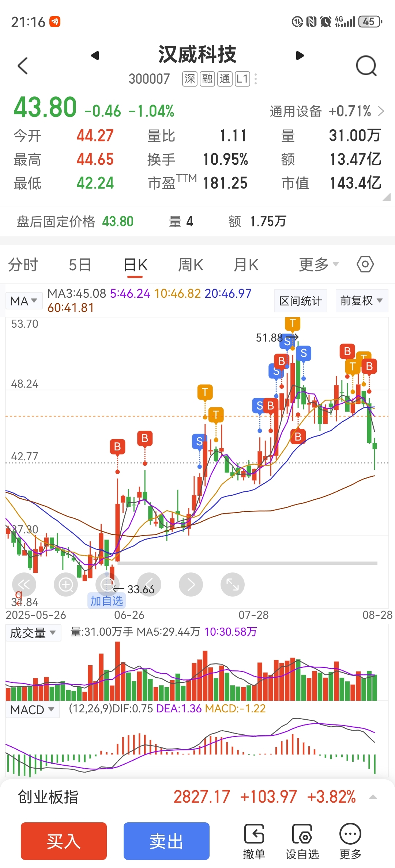The image size is (395, 868).
Task: Switch to previous stock with left triangle
Action: click(x=95, y=56)
